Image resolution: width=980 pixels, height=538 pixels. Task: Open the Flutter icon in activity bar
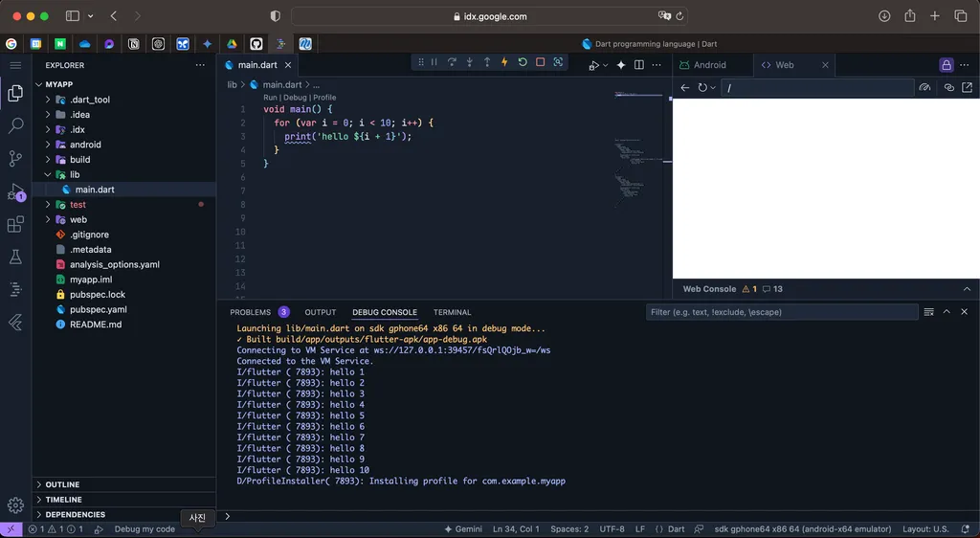pos(15,323)
